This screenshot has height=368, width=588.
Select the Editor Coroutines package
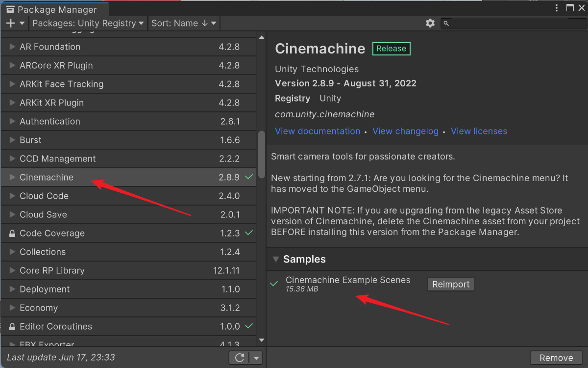pos(128,326)
